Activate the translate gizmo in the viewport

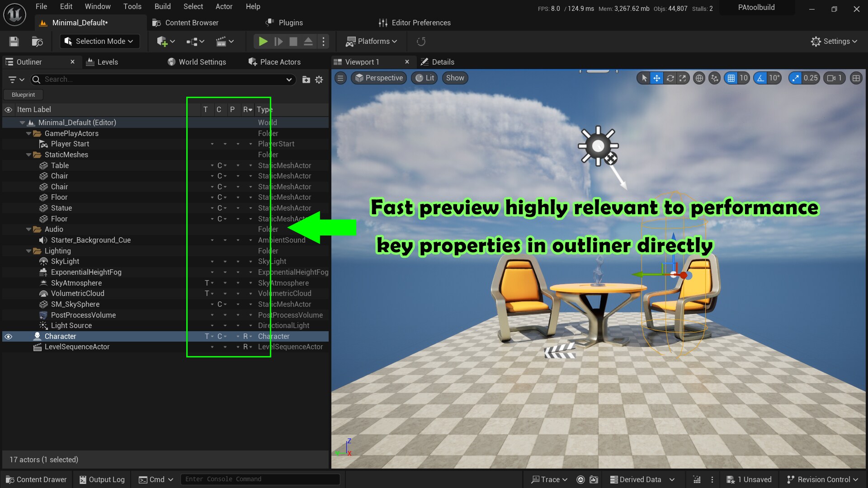pos(656,78)
